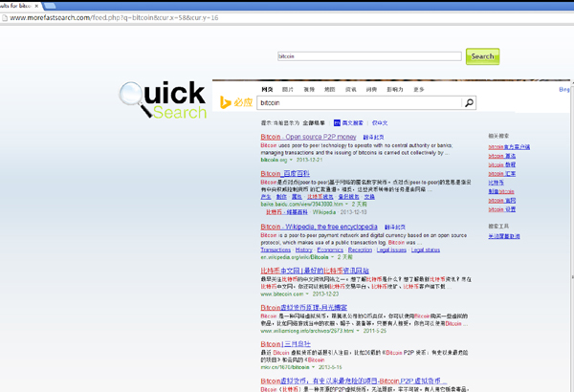
Task: Open the Legal issues sublink
Action: click(x=391, y=250)
